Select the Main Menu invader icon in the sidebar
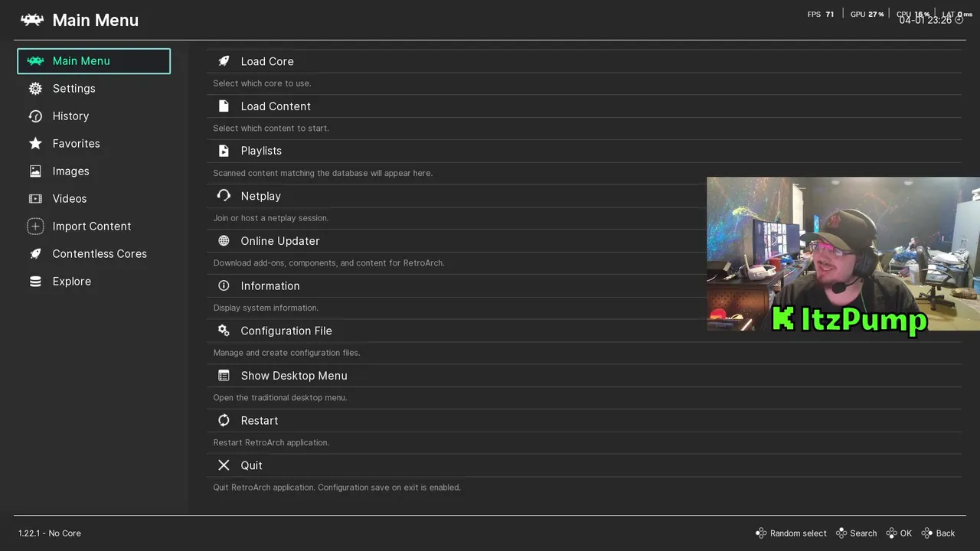Viewport: 980px width, 551px height. click(x=35, y=61)
